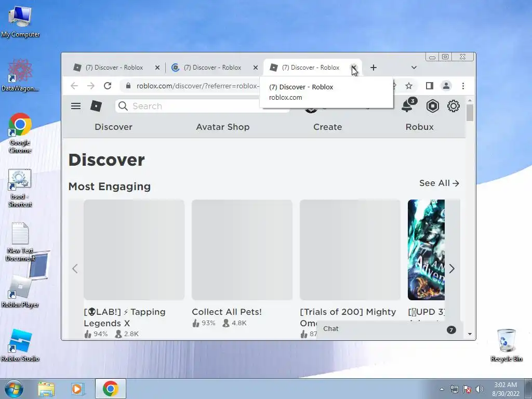Open a new Chrome tab
The width and height of the screenshot is (532, 399).
pyautogui.click(x=374, y=68)
